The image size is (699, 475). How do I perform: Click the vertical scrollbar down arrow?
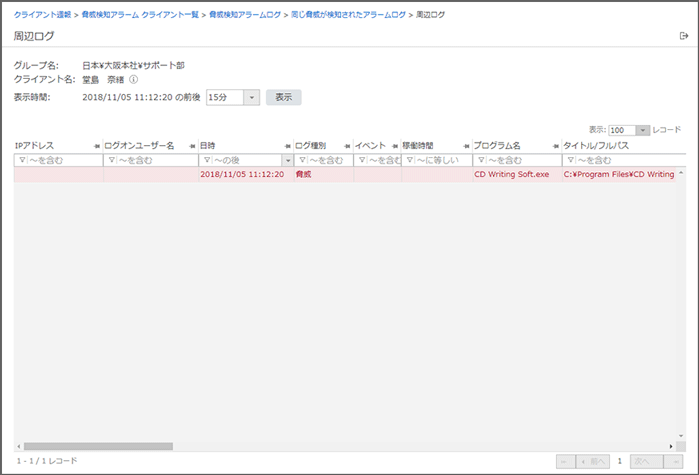pyautogui.click(x=681, y=436)
